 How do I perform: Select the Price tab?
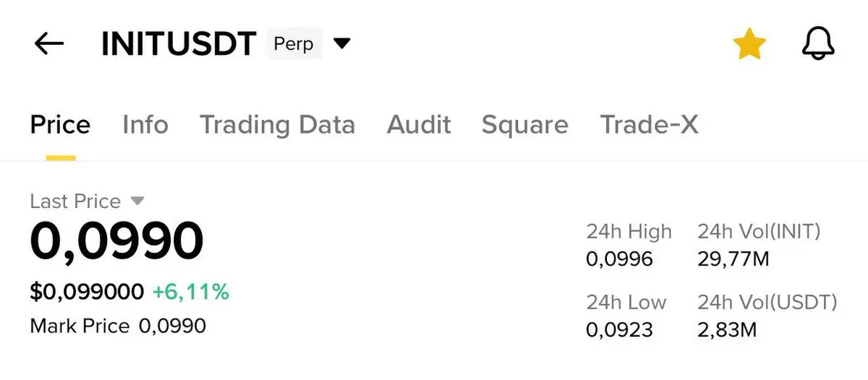60,125
